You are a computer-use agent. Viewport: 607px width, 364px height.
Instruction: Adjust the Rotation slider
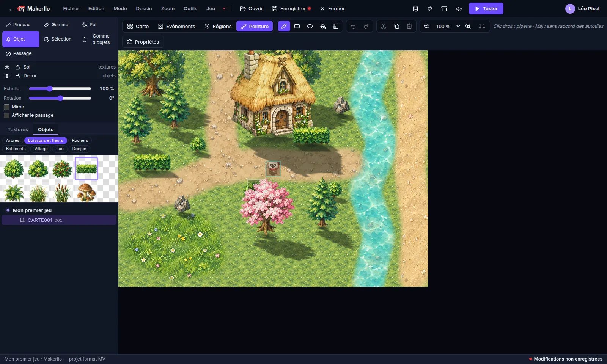coord(60,98)
